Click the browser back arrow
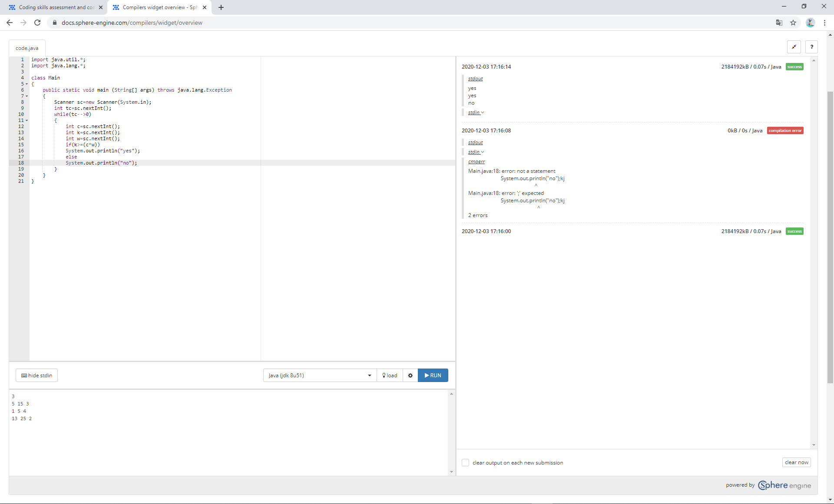This screenshot has width=834, height=504. (x=10, y=23)
